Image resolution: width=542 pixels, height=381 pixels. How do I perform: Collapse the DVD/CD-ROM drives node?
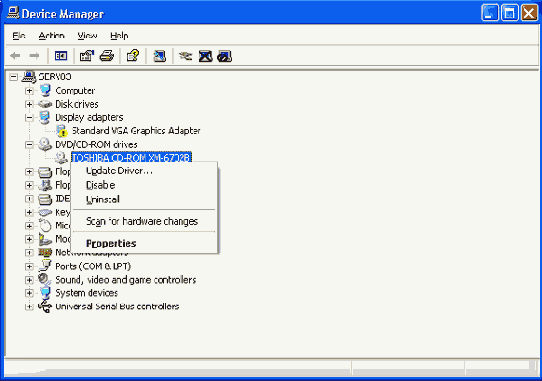click(29, 145)
